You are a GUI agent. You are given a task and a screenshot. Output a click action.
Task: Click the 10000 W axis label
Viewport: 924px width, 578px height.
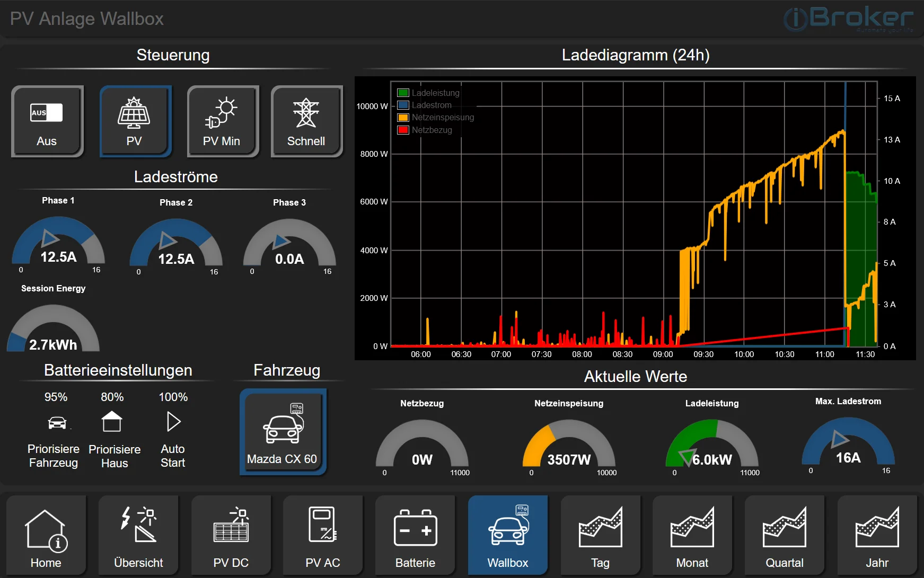372,106
